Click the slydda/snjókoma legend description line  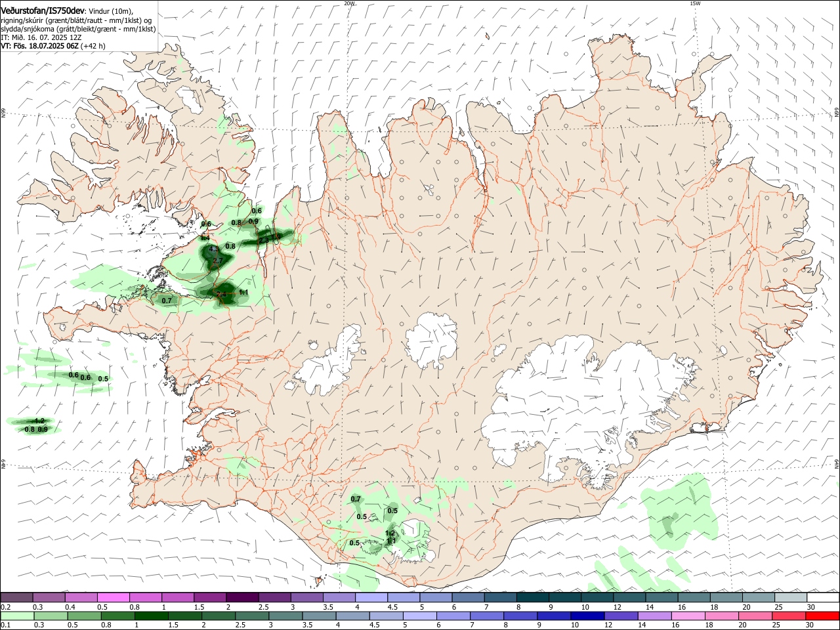click(78, 29)
